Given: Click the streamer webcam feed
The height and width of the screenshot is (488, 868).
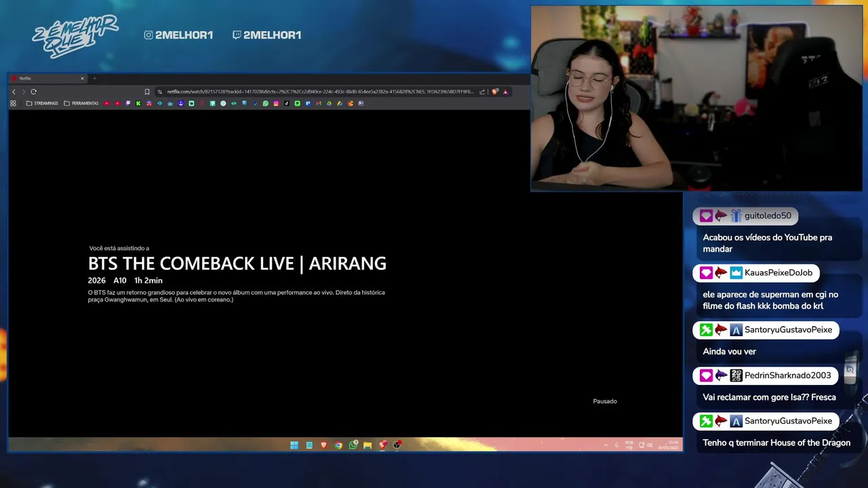Looking at the screenshot, I should pos(696,99).
